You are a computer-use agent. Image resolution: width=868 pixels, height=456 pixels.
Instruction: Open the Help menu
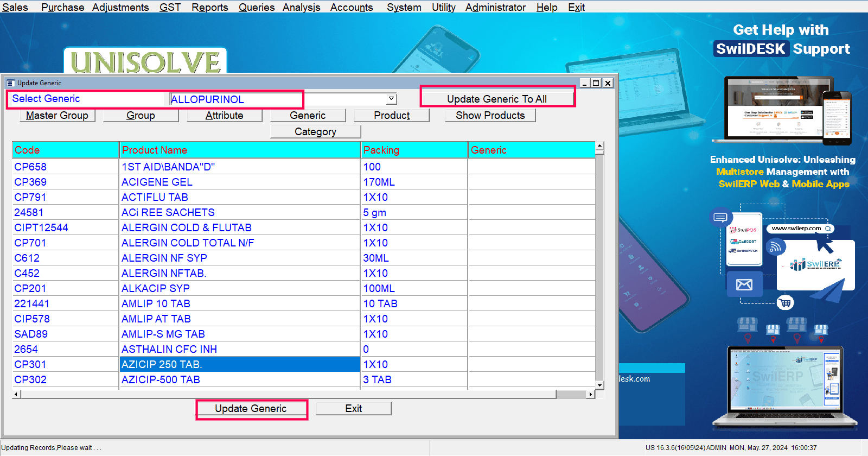(x=547, y=7)
